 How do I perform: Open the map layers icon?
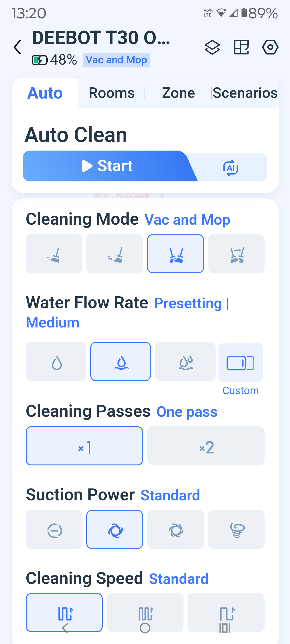click(x=212, y=47)
